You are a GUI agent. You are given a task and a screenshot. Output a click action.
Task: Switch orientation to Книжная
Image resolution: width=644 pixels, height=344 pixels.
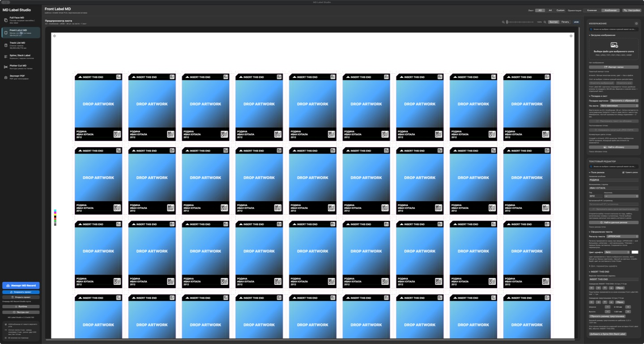tap(592, 10)
